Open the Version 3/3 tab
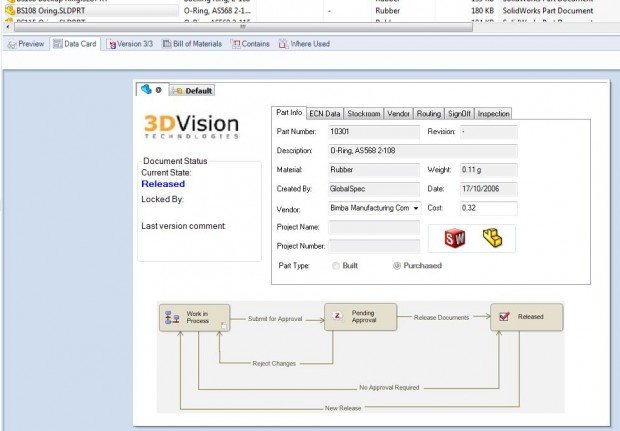Viewport: 620px width, 431px height. click(130, 44)
